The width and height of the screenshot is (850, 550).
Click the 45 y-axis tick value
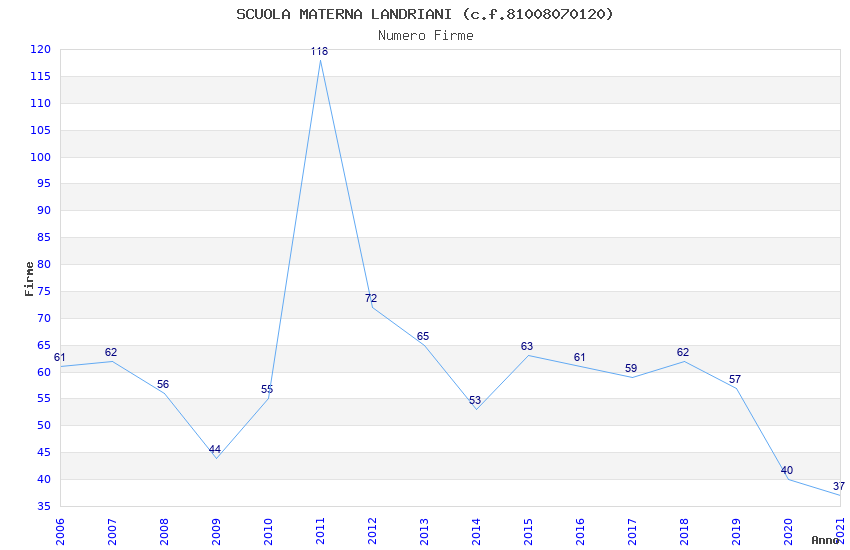point(44,453)
